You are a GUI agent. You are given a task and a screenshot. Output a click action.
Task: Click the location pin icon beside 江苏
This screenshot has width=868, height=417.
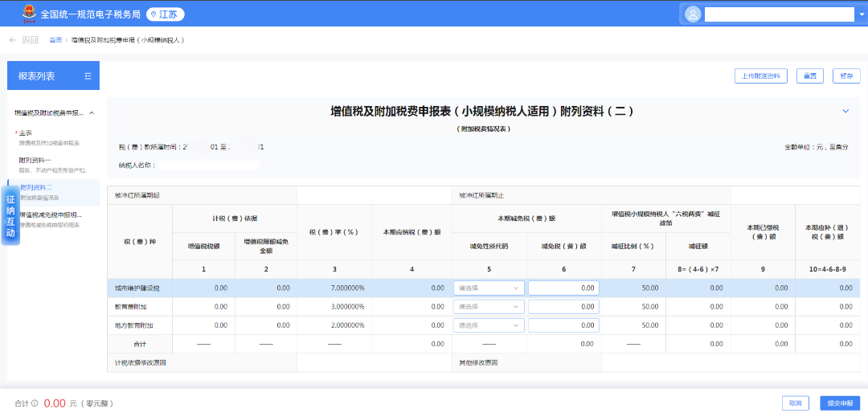(x=153, y=14)
